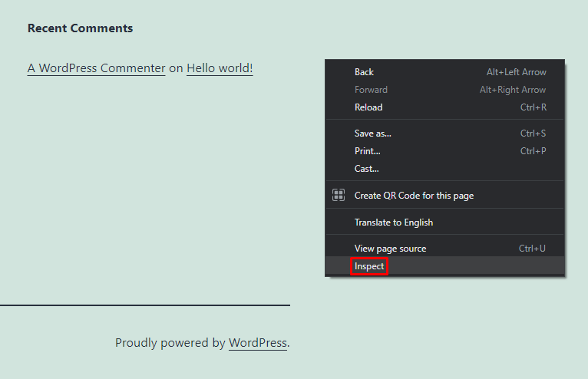Click the Recent Comments heading

(x=80, y=28)
